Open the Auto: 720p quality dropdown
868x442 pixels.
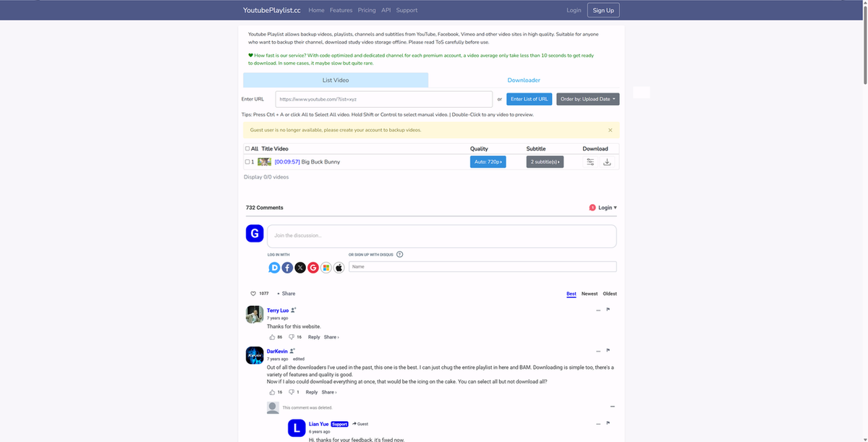[x=488, y=162]
